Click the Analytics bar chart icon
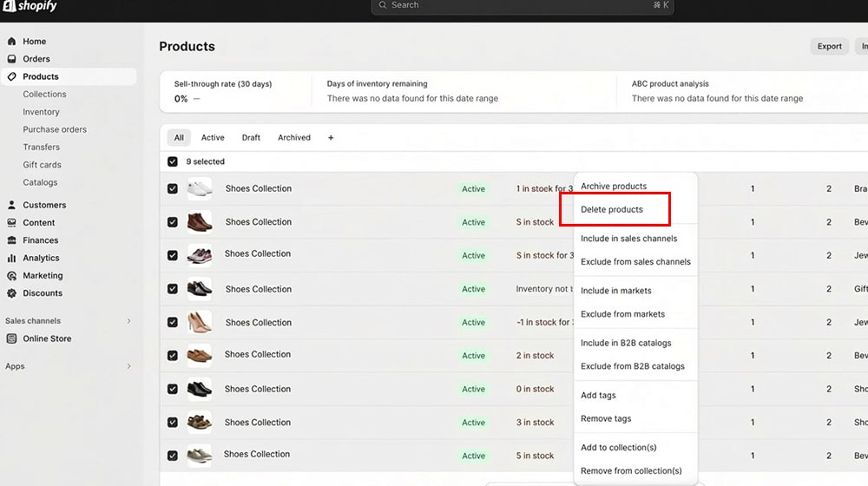 point(11,258)
